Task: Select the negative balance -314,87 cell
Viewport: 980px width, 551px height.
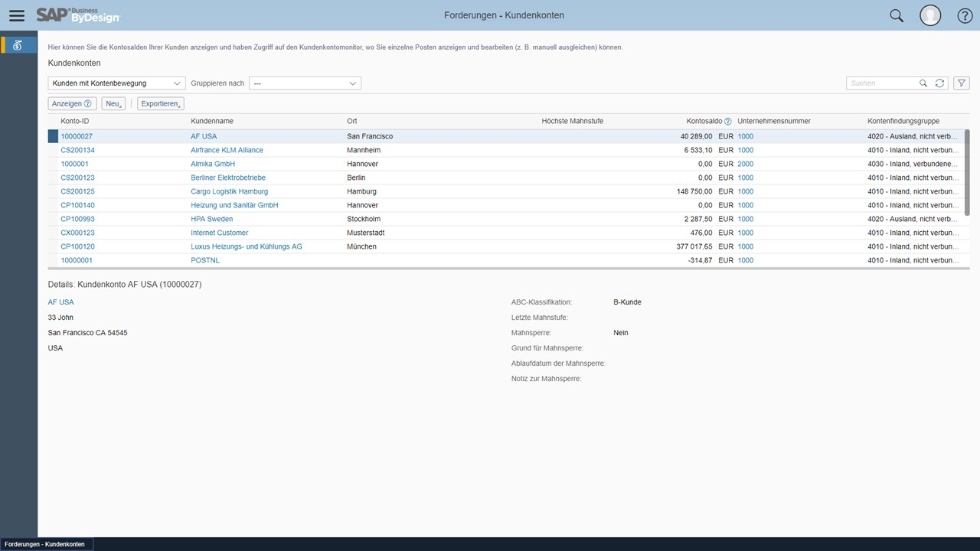Action: coord(700,260)
